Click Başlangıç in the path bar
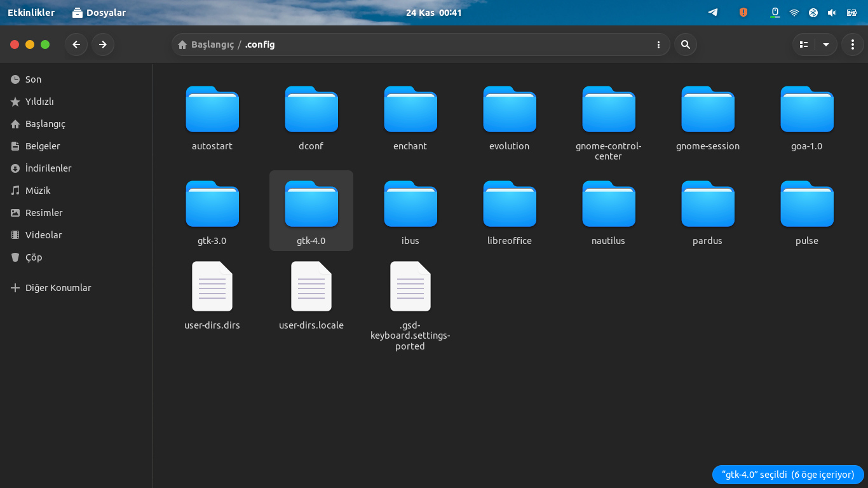Viewport: 868px width, 488px height. 212,44
